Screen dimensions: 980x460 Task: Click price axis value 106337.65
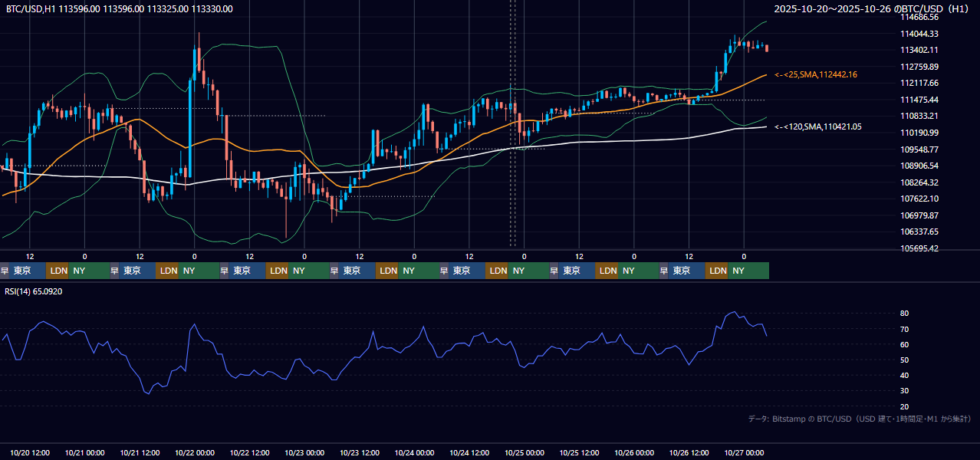click(x=919, y=232)
